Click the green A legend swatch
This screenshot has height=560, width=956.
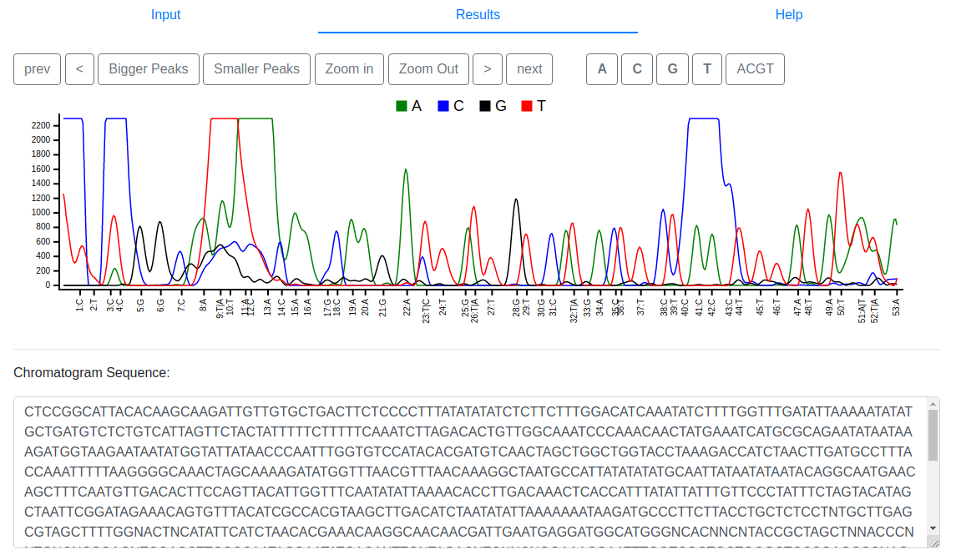pos(402,106)
